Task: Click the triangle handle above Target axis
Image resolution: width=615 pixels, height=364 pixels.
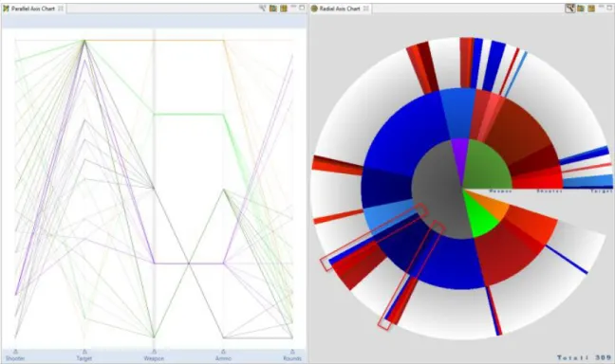Action: click(x=84, y=352)
